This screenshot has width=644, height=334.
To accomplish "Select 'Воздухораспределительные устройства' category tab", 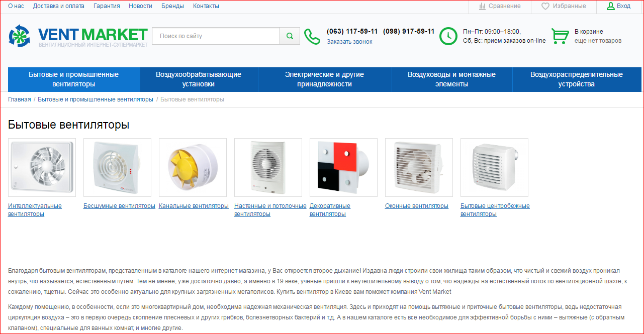I will point(577,79).
